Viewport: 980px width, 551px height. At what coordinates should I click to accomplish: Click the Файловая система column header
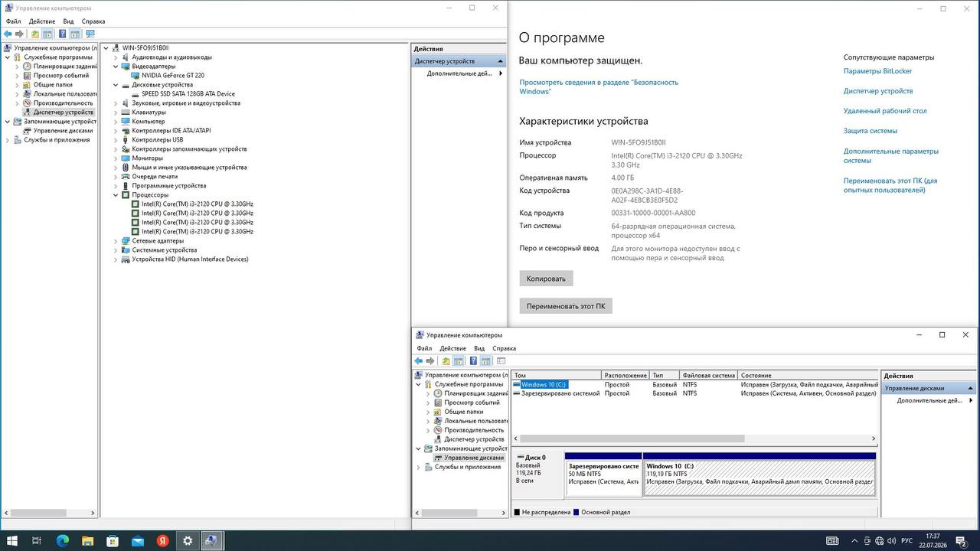point(709,376)
